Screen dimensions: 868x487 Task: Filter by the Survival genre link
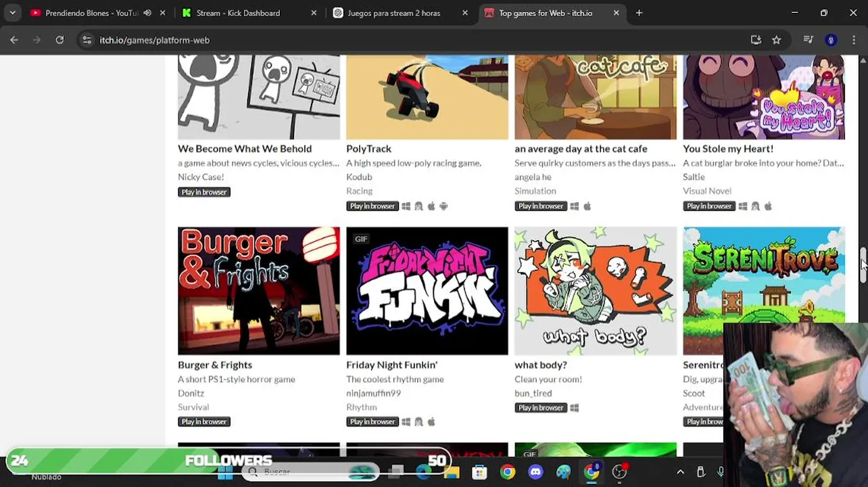click(193, 407)
